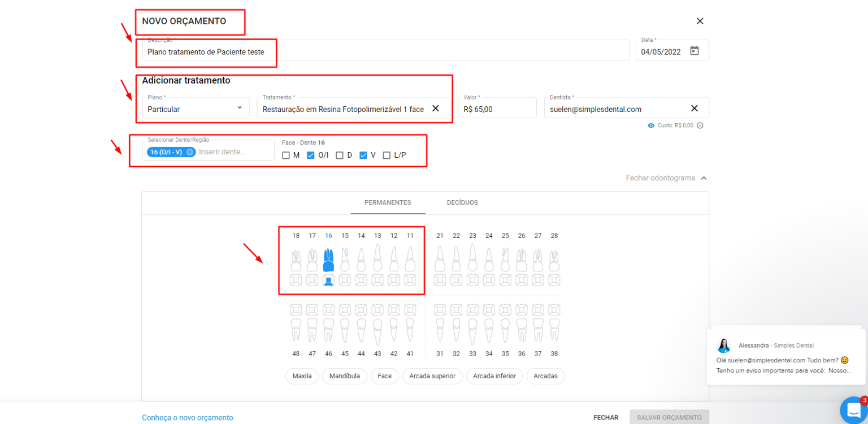Select tooth 11 in the odontogram

coord(410,260)
